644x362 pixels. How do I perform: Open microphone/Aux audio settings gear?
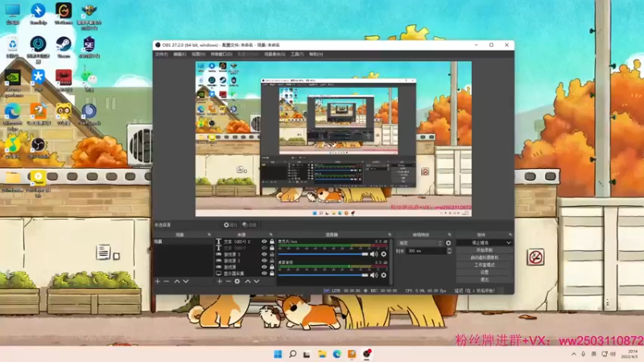tap(384, 254)
